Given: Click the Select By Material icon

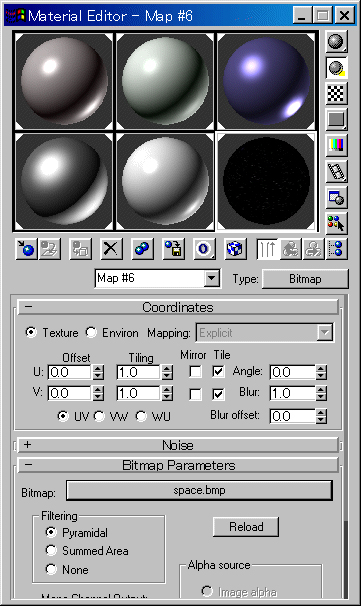Looking at the screenshot, I should (336, 223).
